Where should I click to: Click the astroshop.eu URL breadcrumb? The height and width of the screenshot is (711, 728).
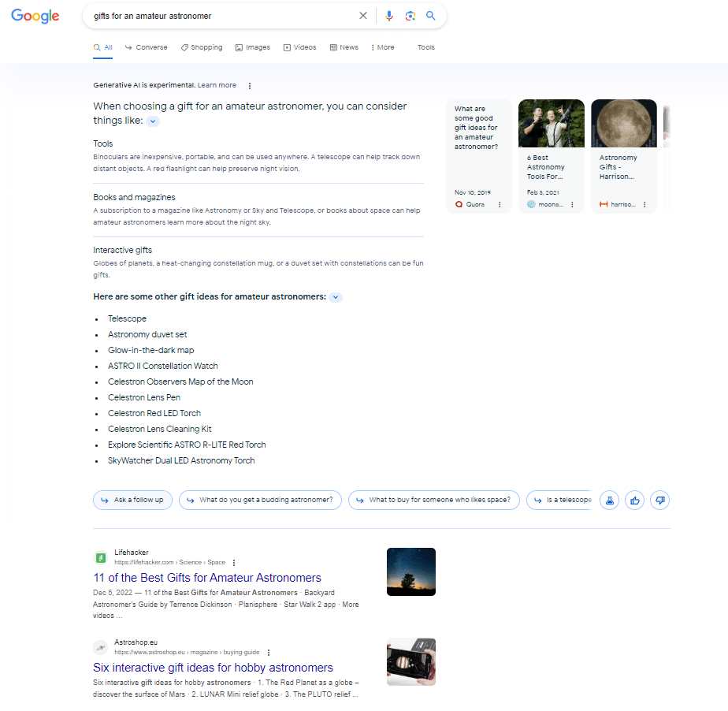tap(187, 652)
